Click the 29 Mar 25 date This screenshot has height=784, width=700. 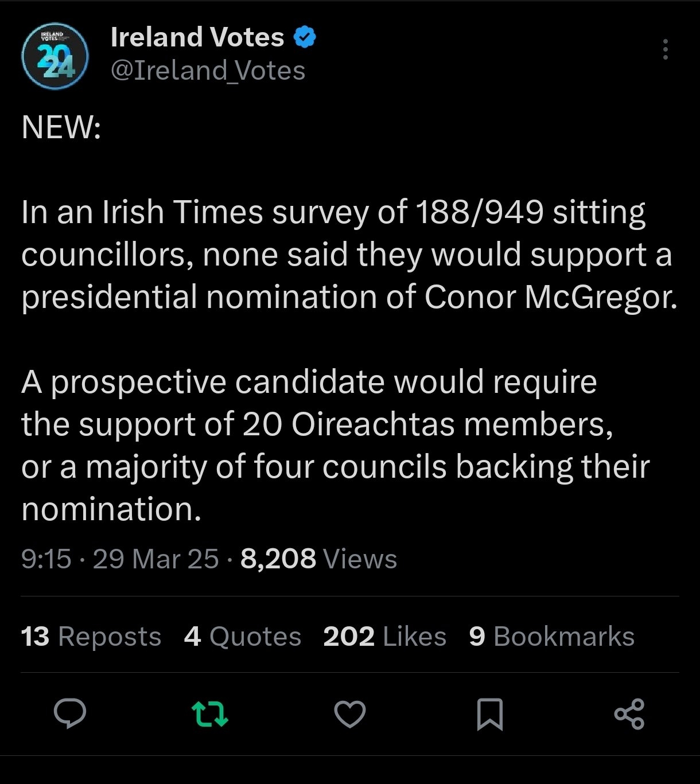(x=155, y=559)
